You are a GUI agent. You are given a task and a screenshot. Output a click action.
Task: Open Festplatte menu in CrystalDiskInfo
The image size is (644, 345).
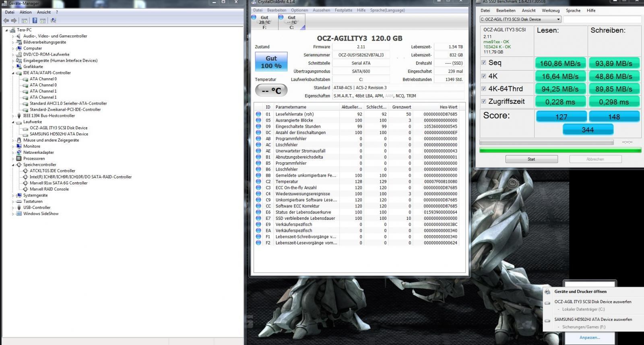[x=343, y=10]
